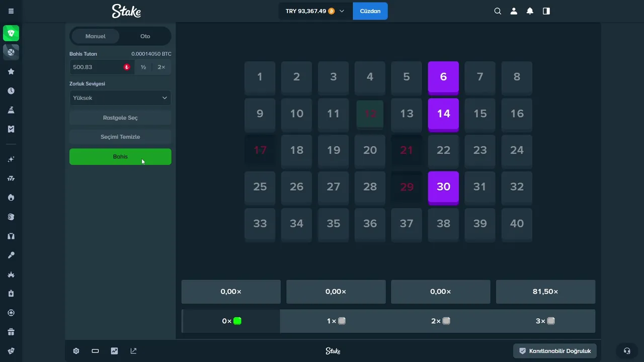The height and width of the screenshot is (362, 644).
Task: Switch to Oto betting tab
Action: [145, 36]
